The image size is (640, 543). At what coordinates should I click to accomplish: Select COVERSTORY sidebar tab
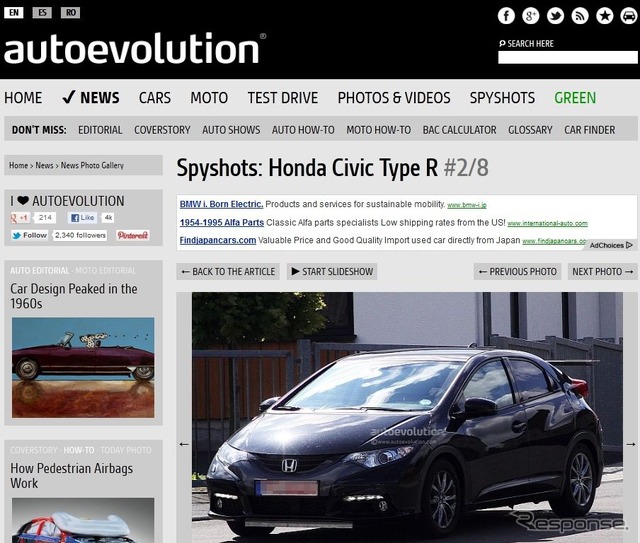pyautogui.click(x=34, y=450)
